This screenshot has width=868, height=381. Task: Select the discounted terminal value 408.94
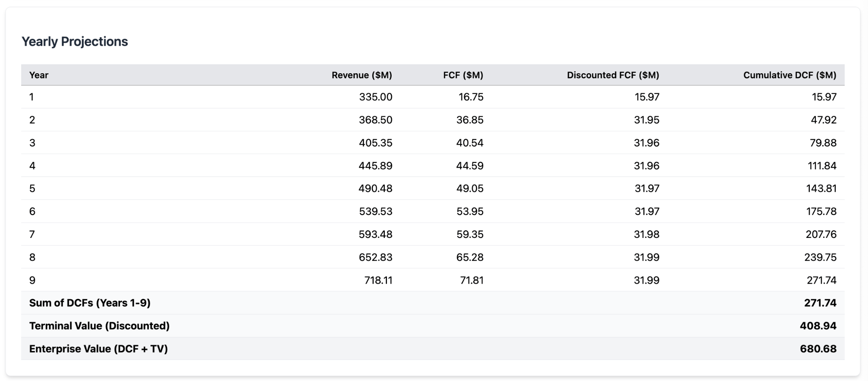tap(818, 326)
